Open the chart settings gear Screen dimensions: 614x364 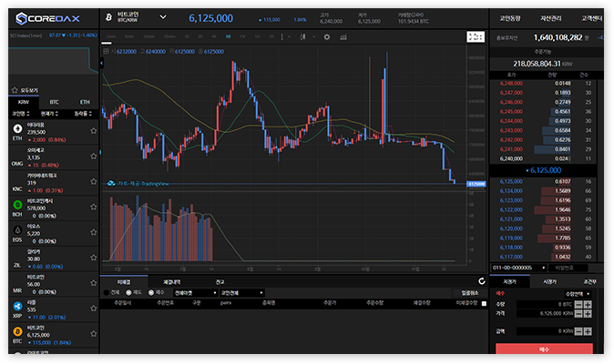tap(326, 37)
